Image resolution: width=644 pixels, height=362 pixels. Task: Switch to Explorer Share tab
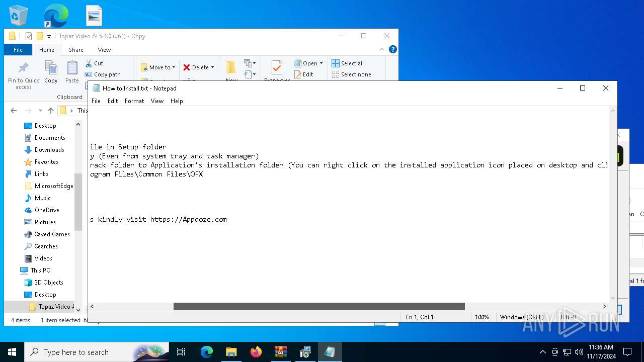76,50
